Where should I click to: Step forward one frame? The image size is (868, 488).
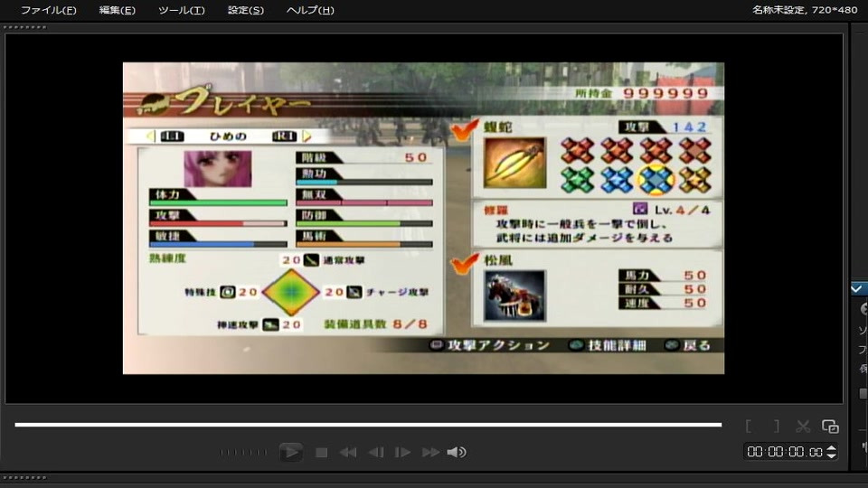tap(402, 453)
